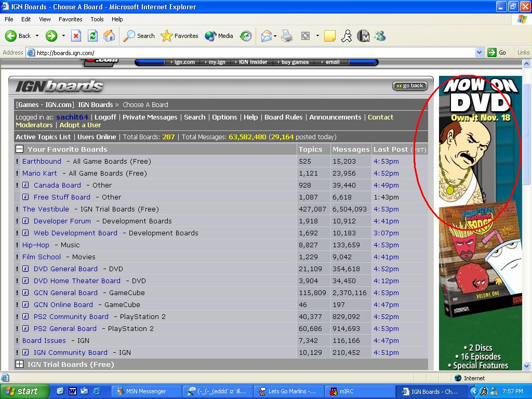Click the info icon beside DVD General Board
Image resolution: width=532 pixels, height=399 pixels.
[25, 269]
